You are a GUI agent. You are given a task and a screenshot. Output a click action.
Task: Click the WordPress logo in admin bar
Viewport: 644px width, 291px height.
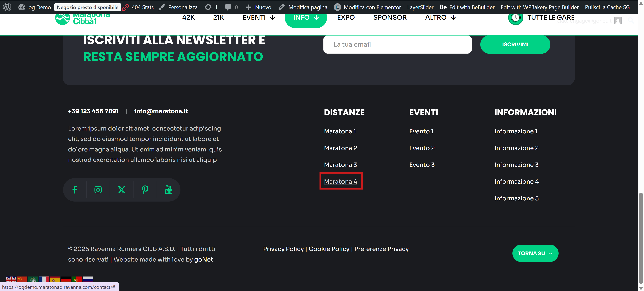[7, 7]
